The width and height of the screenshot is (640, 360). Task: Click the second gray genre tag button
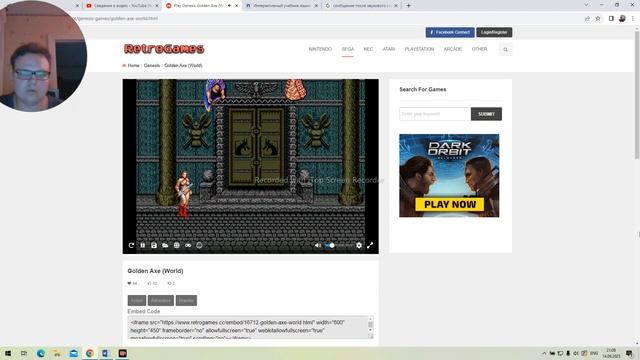(x=161, y=300)
